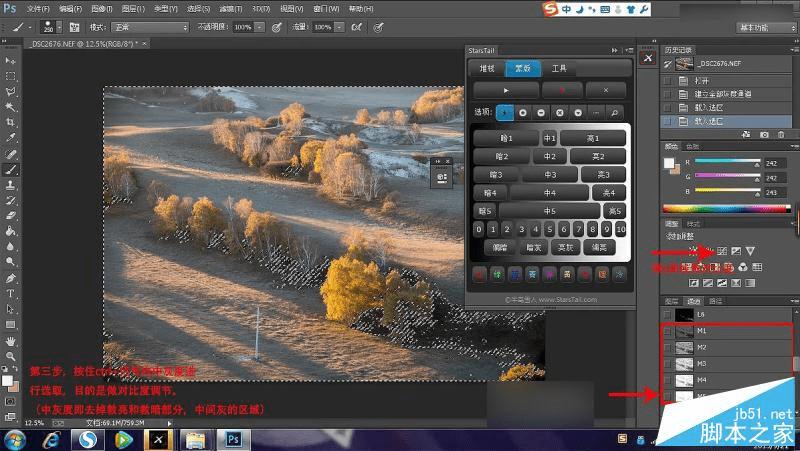The width and height of the screenshot is (800, 451).
Task: Open the 基本功能 workspace dropdown
Action: point(767,28)
